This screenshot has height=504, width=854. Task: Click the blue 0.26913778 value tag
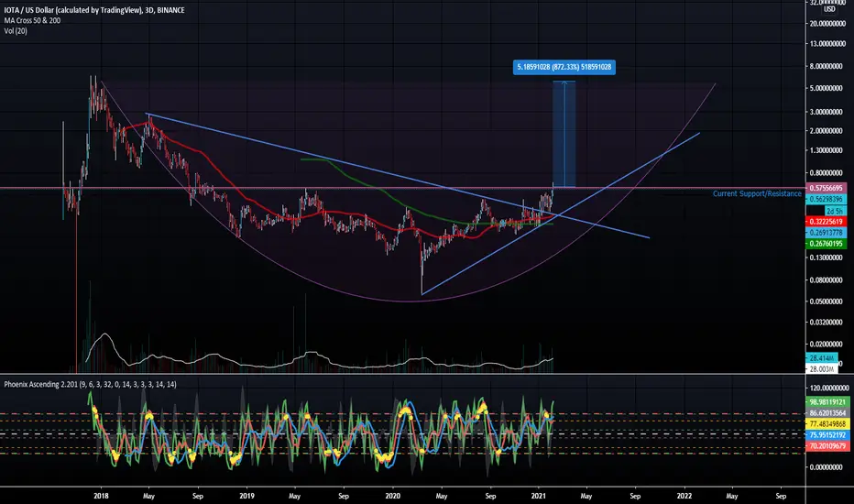point(827,233)
